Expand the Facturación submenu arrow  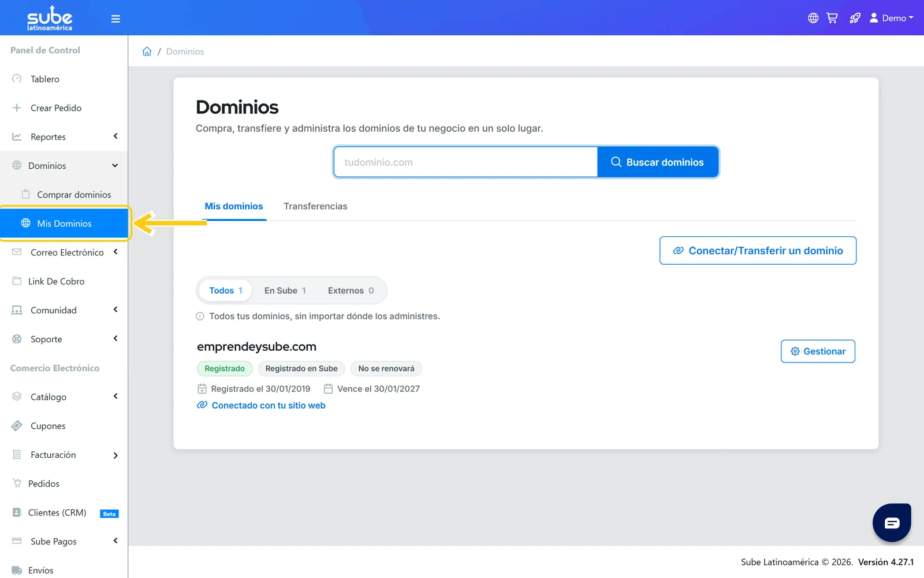click(x=115, y=455)
